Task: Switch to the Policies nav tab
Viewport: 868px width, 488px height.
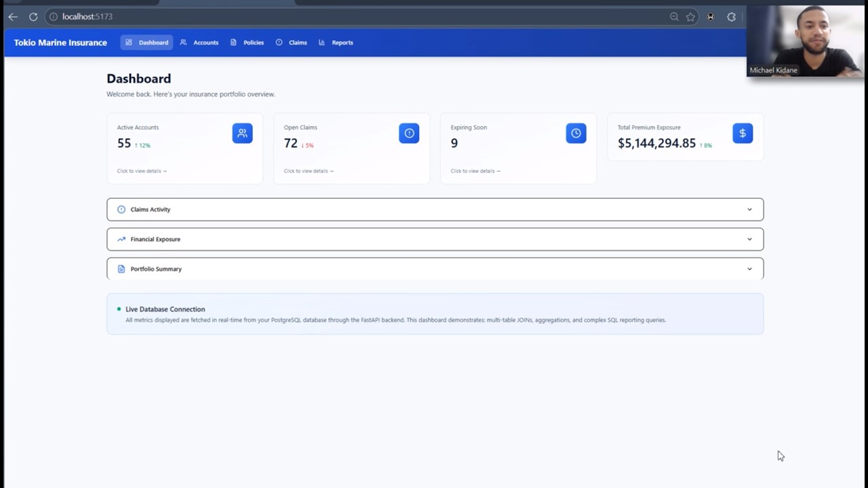Action: (247, 43)
